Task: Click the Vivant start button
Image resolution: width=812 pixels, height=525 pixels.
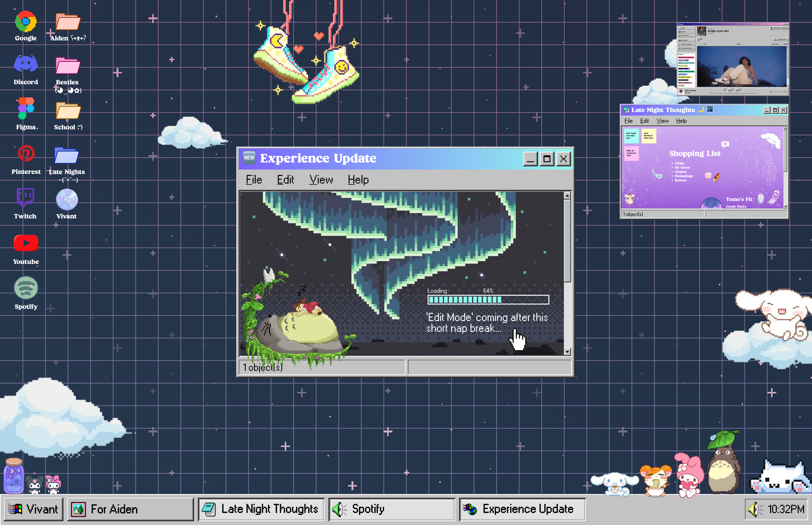Action: [33, 509]
